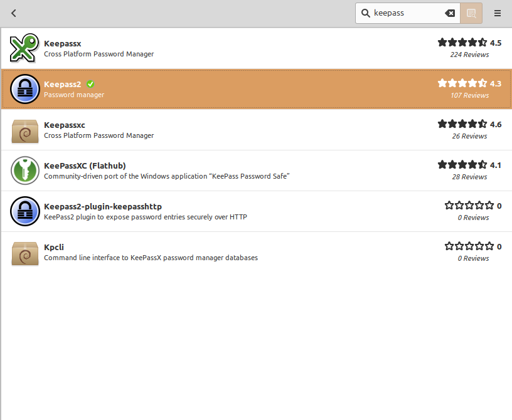Screen dimensions: 512x420
Task: Toggle the search-in-summary button
Action: [x=471, y=13]
